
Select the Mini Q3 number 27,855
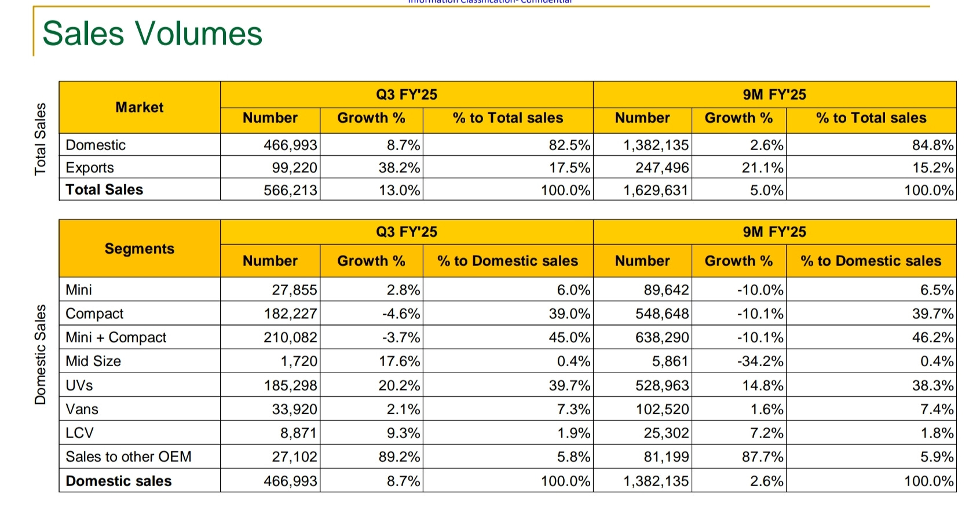(x=295, y=290)
